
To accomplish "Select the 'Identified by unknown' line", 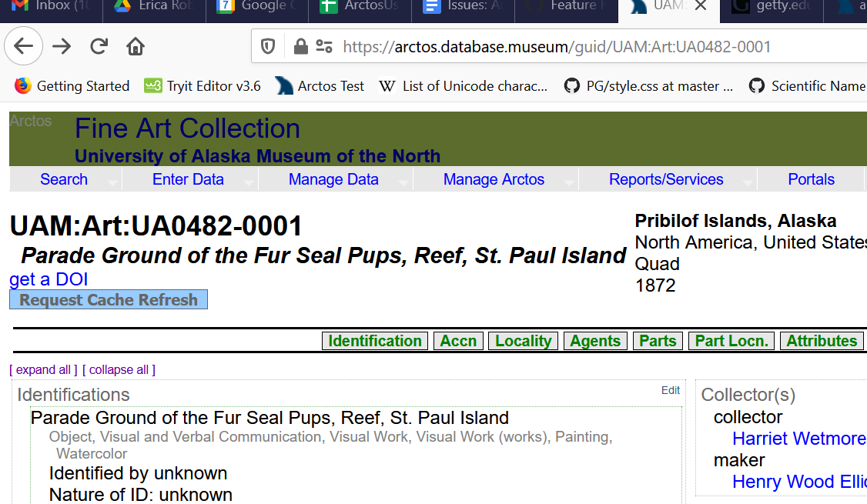I will click(x=138, y=473).
